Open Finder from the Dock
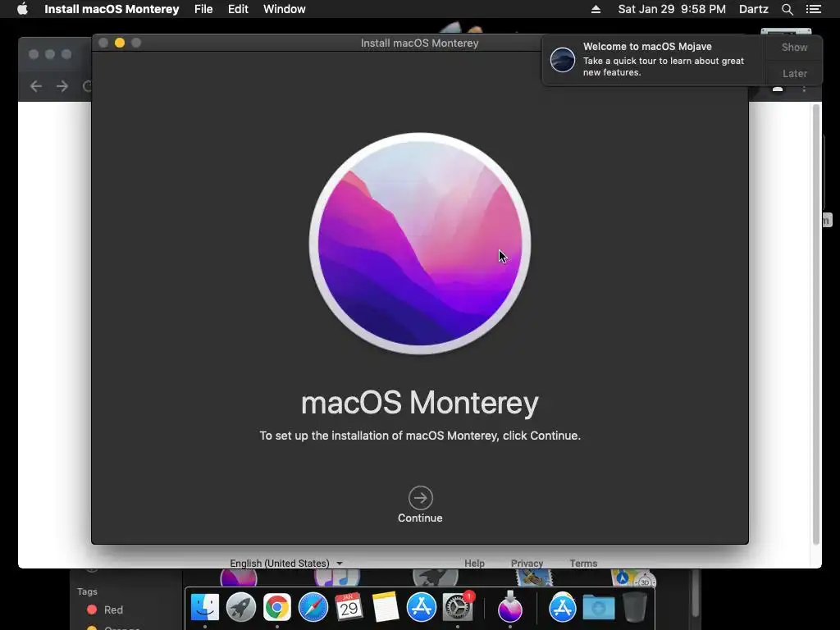The width and height of the screenshot is (840, 630). coord(205,608)
